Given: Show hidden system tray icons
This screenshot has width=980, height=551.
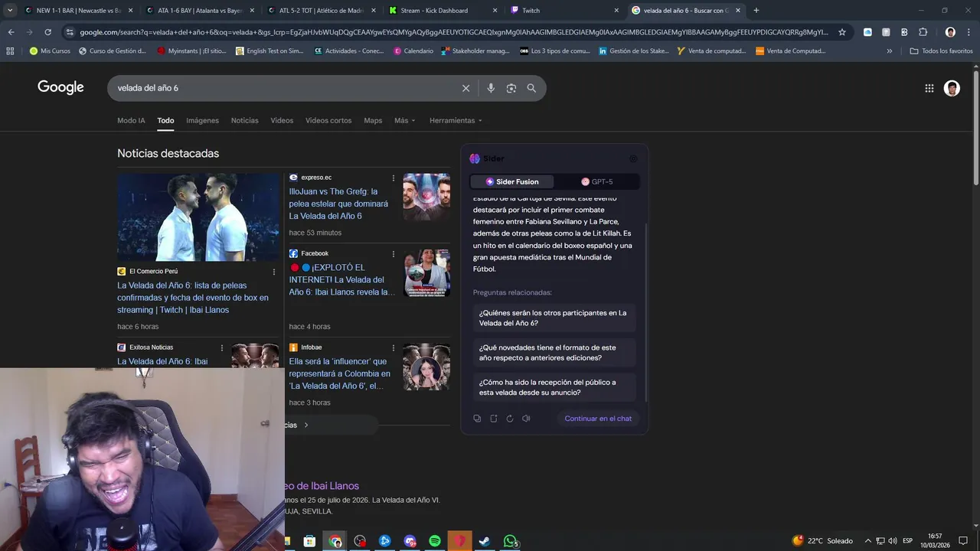Looking at the screenshot, I should pos(868,541).
